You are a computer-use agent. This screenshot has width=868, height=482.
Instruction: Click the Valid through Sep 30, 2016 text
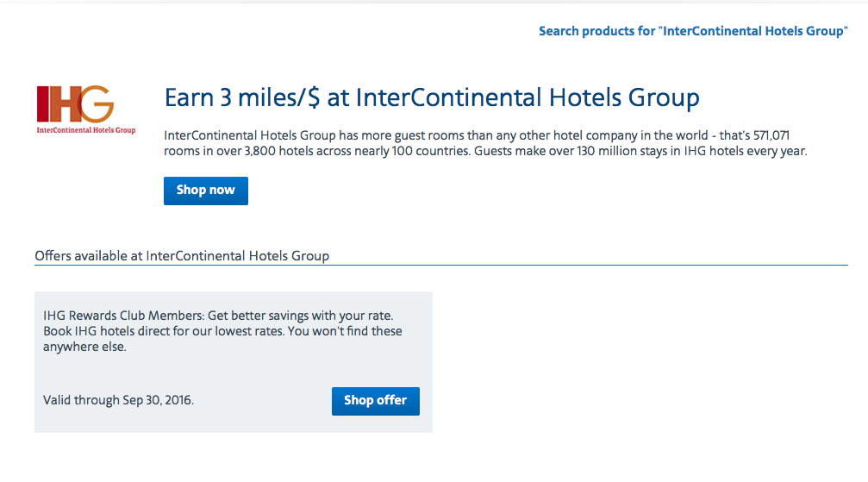click(118, 400)
